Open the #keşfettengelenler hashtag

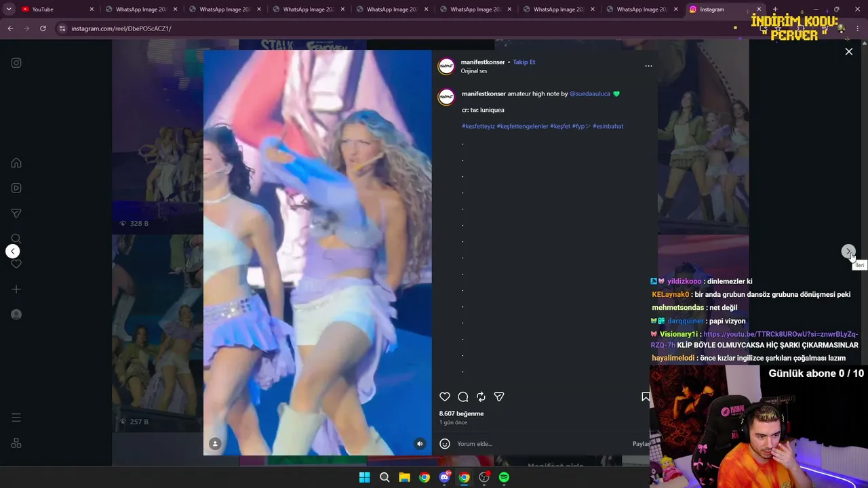522,126
